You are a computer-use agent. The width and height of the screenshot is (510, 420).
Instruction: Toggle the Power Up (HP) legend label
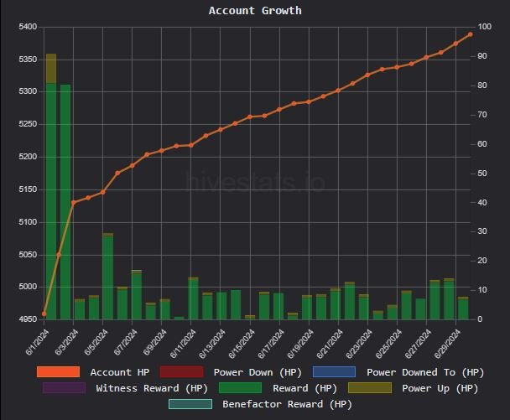(440, 388)
